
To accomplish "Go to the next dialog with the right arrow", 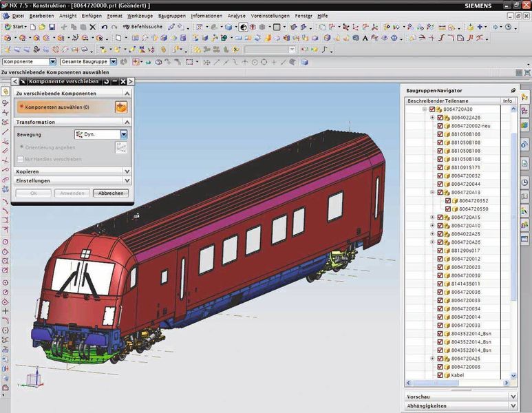I will pos(131,81).
